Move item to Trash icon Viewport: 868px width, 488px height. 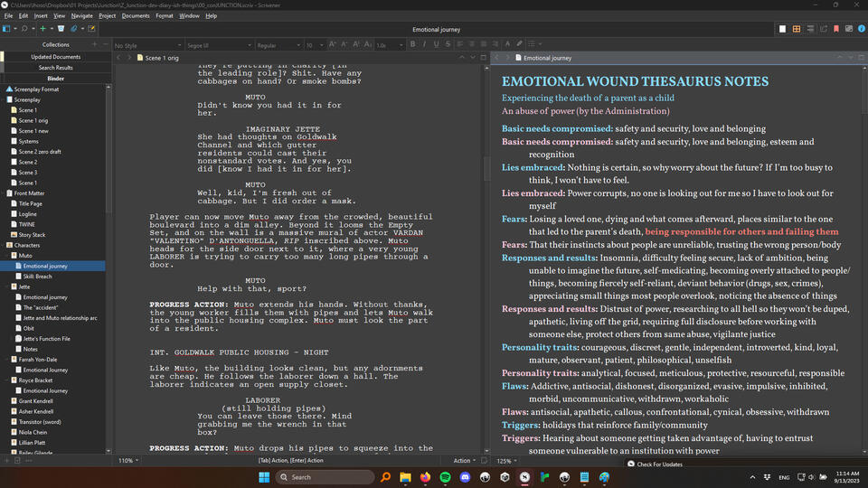(61, 29)
